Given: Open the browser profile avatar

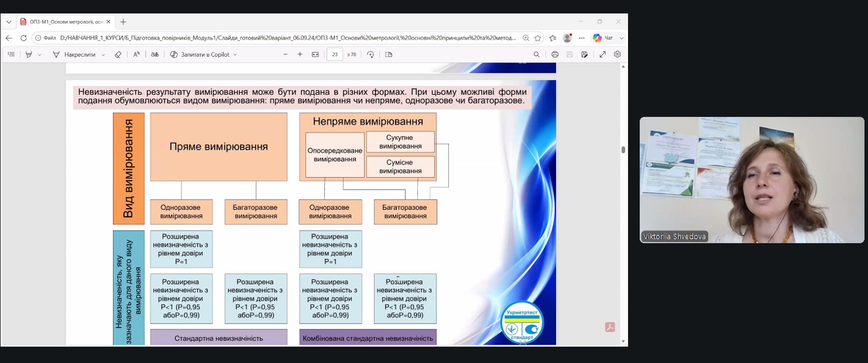Looking at the screenshot, I should (x=567, y=38).
